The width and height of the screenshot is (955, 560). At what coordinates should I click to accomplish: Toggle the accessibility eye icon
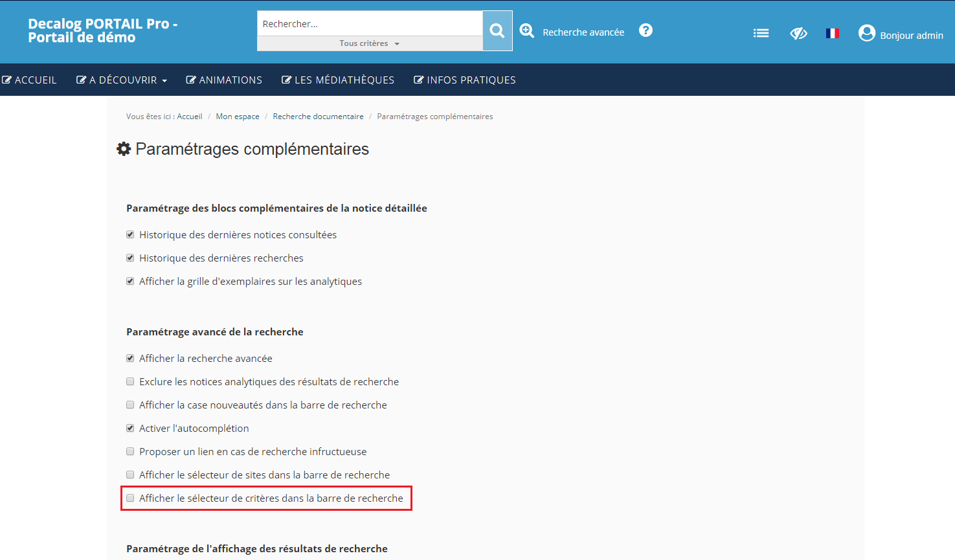tap(798, 33)
